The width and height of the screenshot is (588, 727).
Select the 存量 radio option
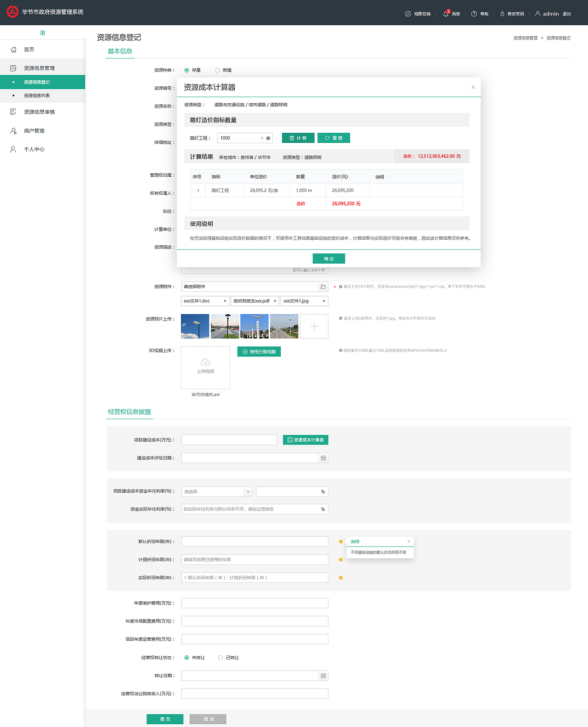click(187, 70)
